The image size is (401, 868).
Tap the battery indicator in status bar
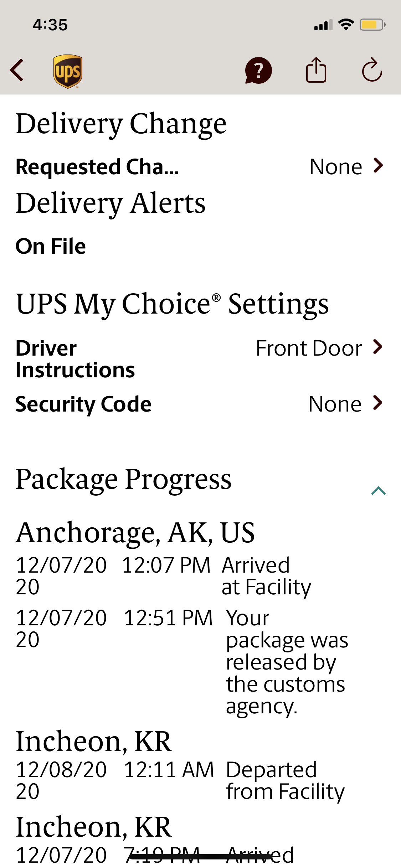tap(372, 25)
